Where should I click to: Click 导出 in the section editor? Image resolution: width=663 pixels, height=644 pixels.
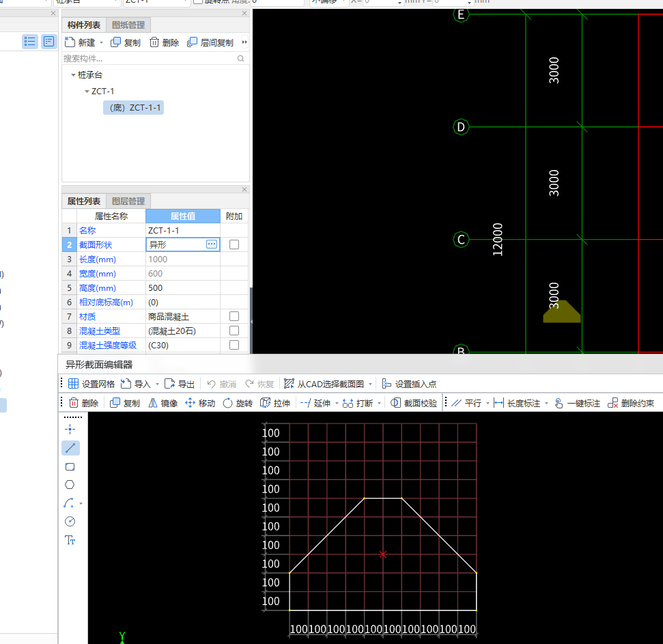180,384
